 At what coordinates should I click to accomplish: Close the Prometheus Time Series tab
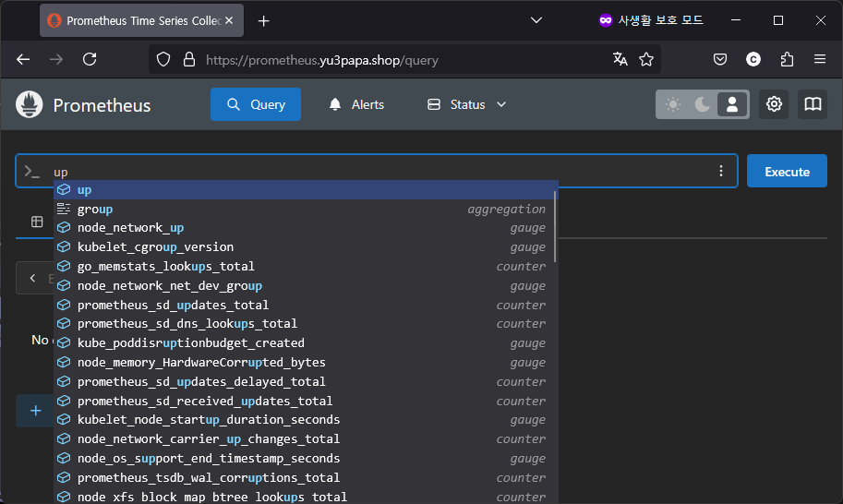[x=229, y=20]
